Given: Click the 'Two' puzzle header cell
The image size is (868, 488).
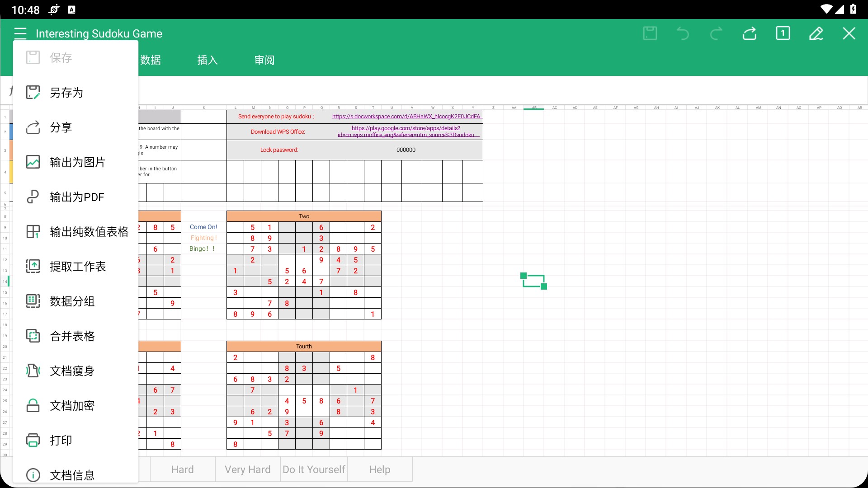Looking at the screenshot, I should click(304, 216).
